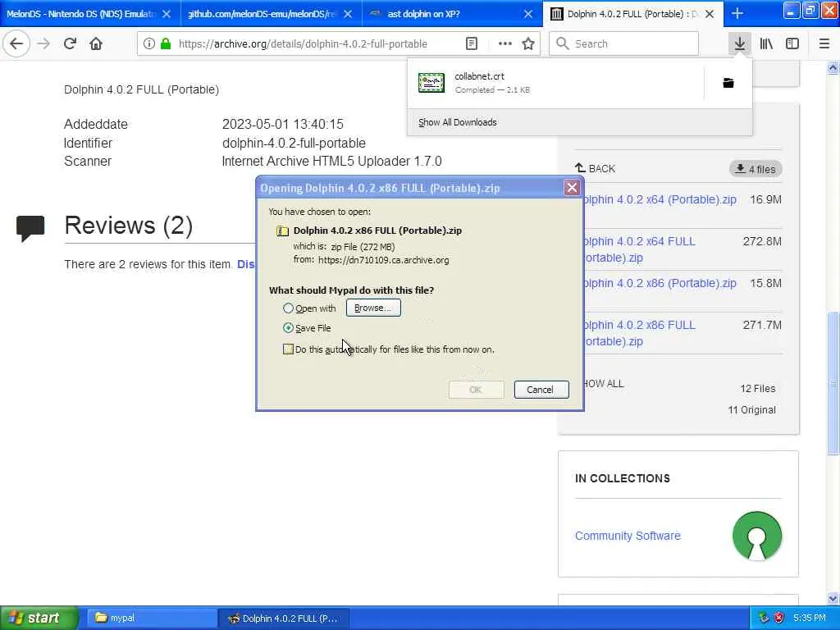
Task: Open collabnet.crt download entry
Action: point(555,83)
